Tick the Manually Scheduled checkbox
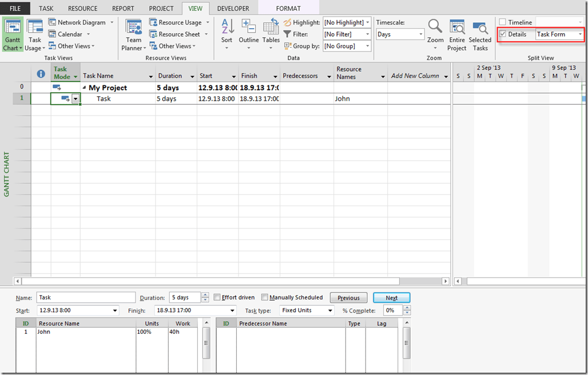Viewport: 588px width, 375px height. 264,298
